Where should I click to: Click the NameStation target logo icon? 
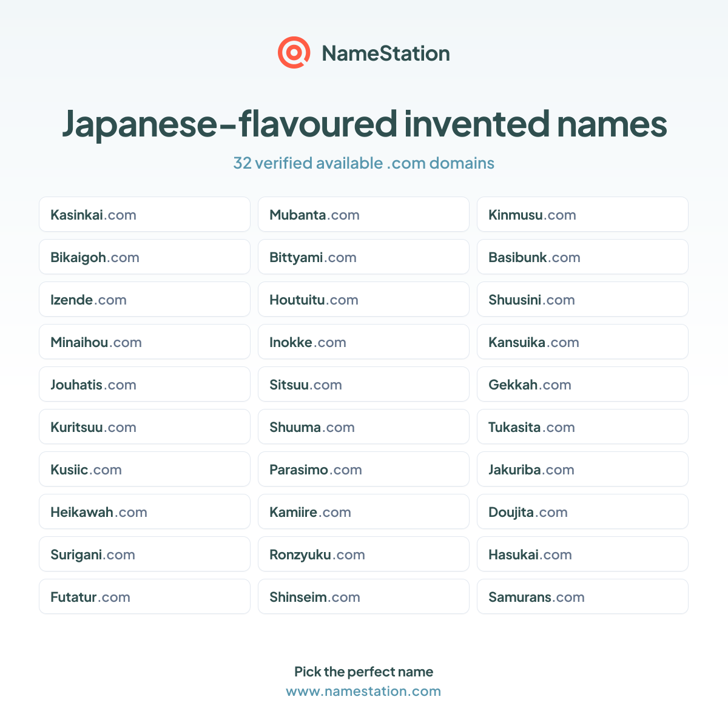pos(294,53)
